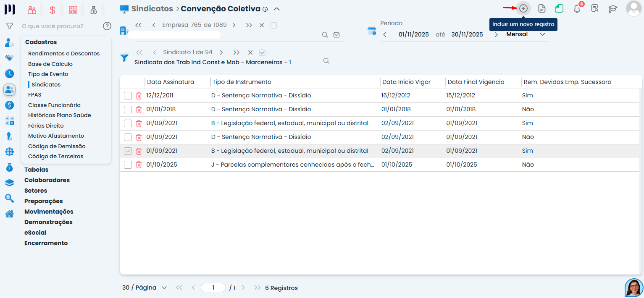Image resolution: width=644 pixels, height=298 pixels.
Task: Go to next Empresa with right arrow
Action: tap(234, 25)
